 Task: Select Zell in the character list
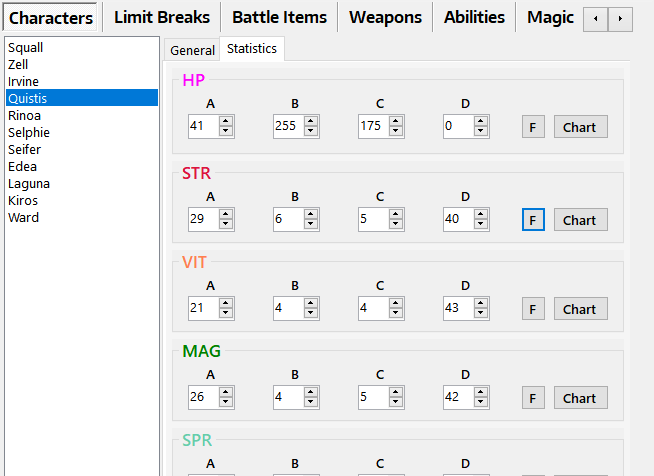click(x=82, y=64)
